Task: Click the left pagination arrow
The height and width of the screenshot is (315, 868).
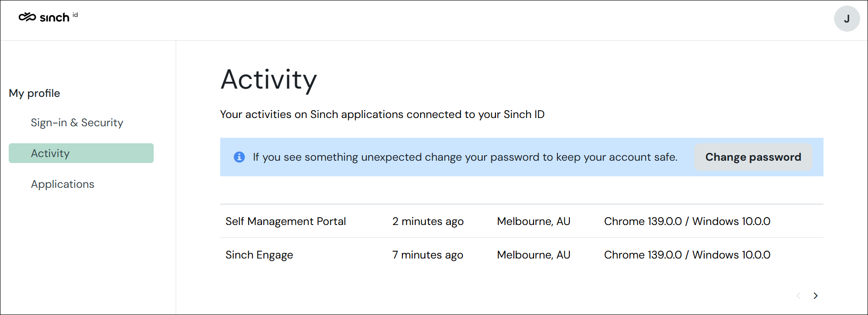Action: pos(798,296)
